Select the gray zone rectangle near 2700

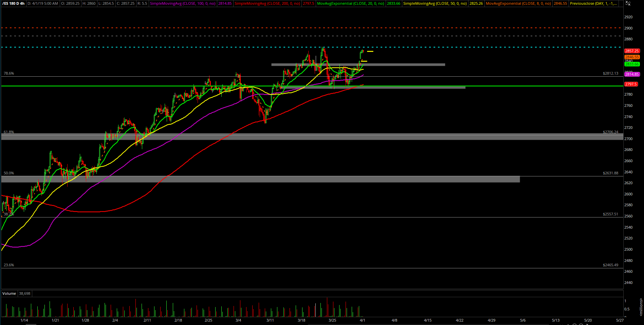click(312, 137)
